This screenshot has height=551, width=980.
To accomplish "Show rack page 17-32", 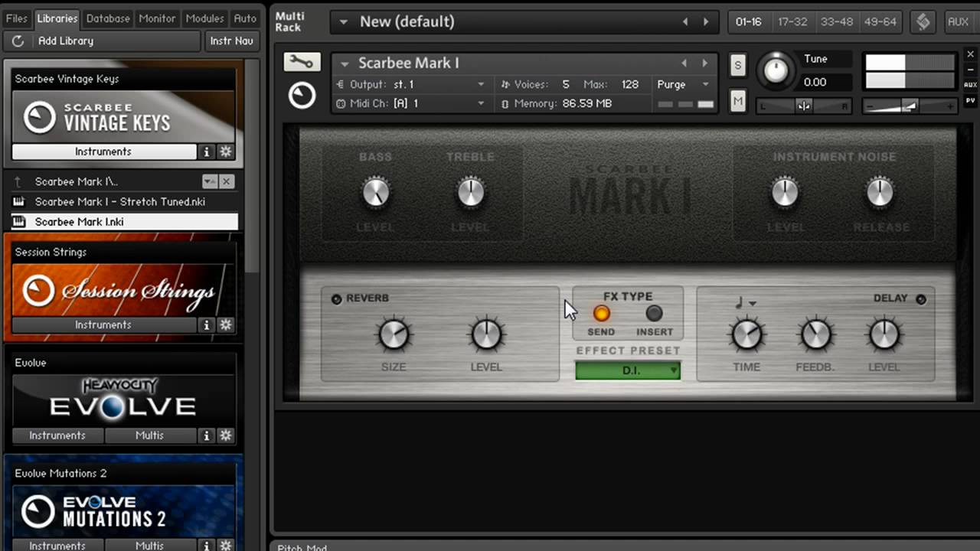I will click(x=792, y=21).
